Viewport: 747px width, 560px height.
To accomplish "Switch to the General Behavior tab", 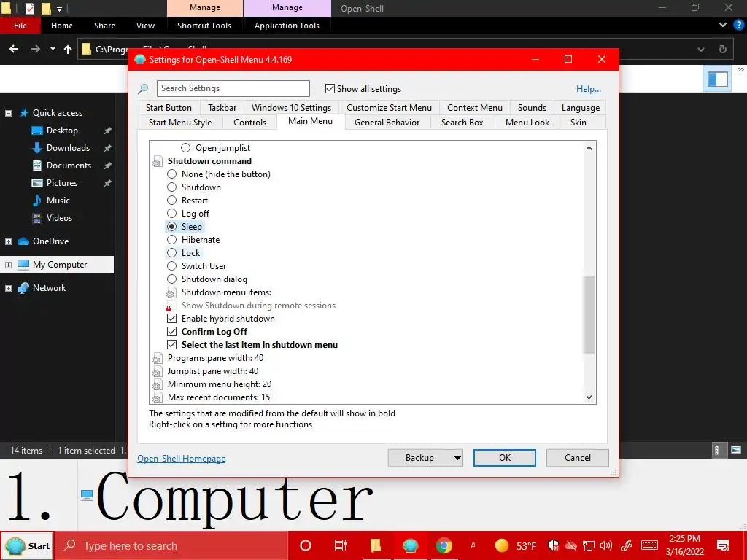I will pyautogui.click(x=387, y=122).
